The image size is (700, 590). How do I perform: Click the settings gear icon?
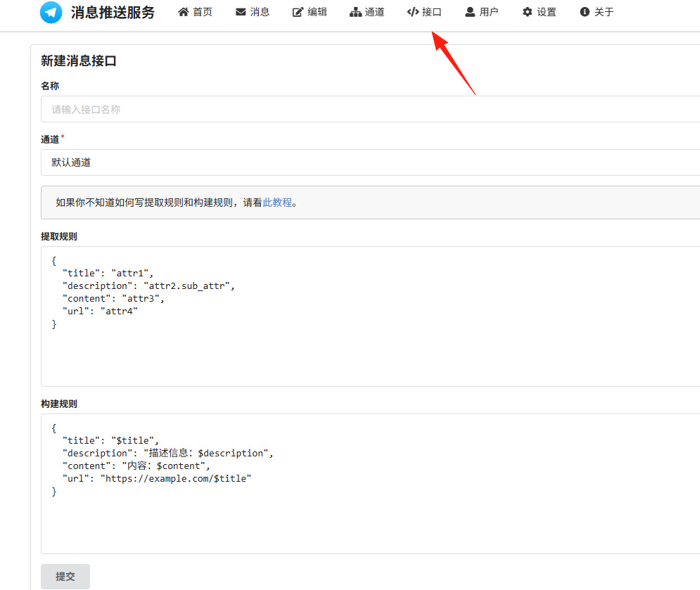click(x=527, y=12)
